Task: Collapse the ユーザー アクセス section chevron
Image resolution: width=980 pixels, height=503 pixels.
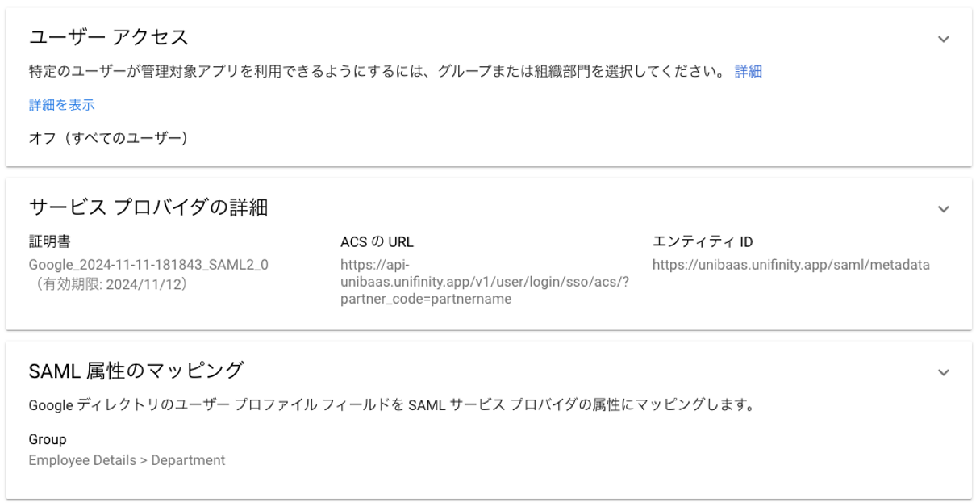Action: (944, 39)
